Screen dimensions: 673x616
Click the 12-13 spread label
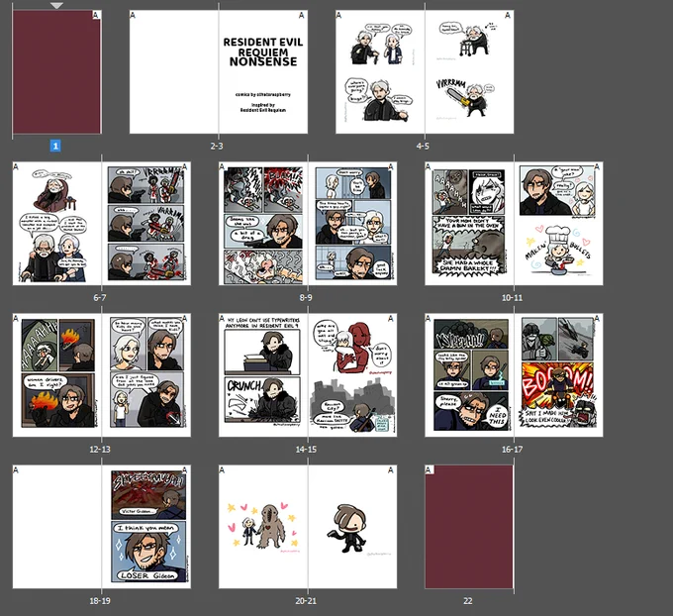tap(100, 450)
